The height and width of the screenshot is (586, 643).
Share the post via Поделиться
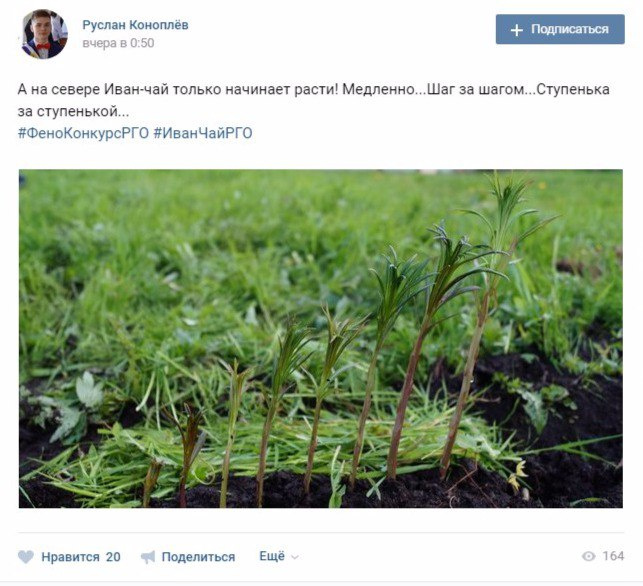click(198, 556)
